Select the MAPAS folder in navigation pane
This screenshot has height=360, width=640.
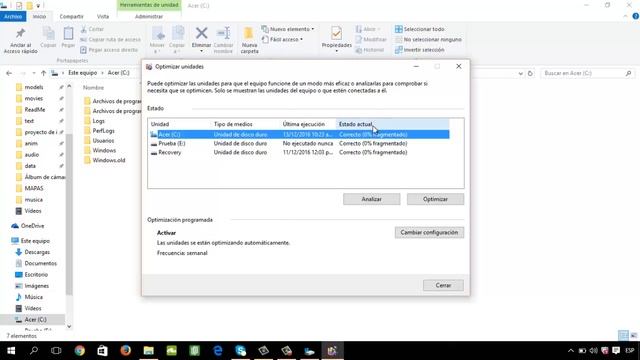point(33,188)
